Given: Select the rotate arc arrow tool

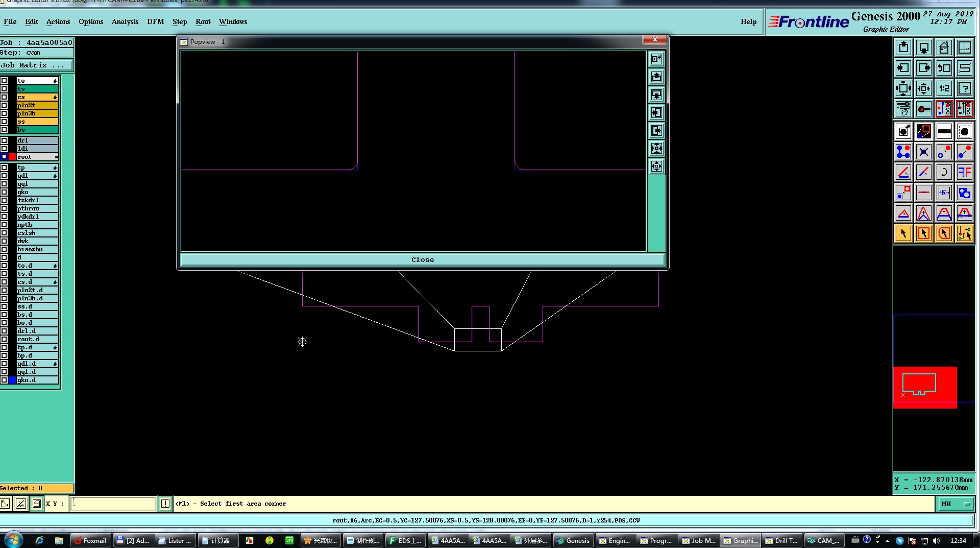Looking at the screenshot, I should pyautogui.click(x=944, y=172).
